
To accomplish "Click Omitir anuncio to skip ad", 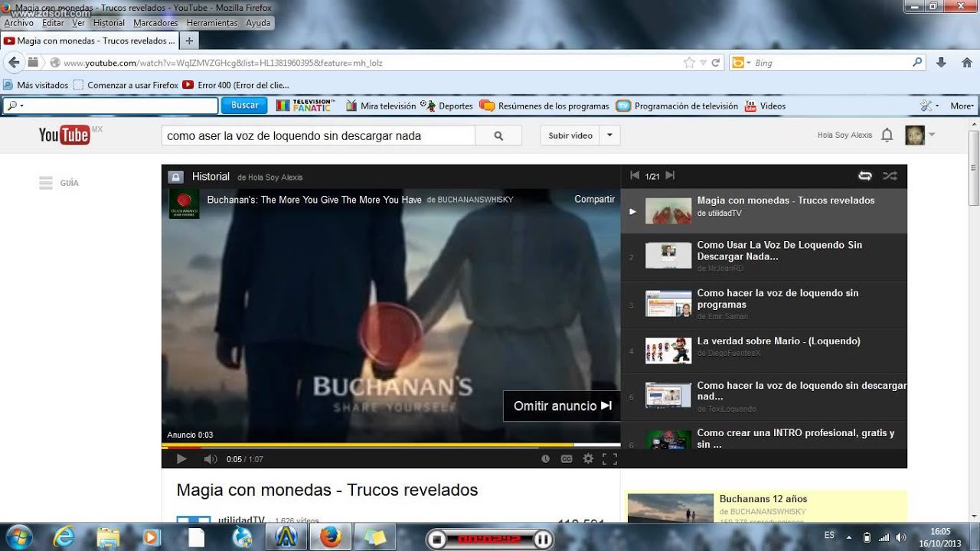I will coord(561,406).
